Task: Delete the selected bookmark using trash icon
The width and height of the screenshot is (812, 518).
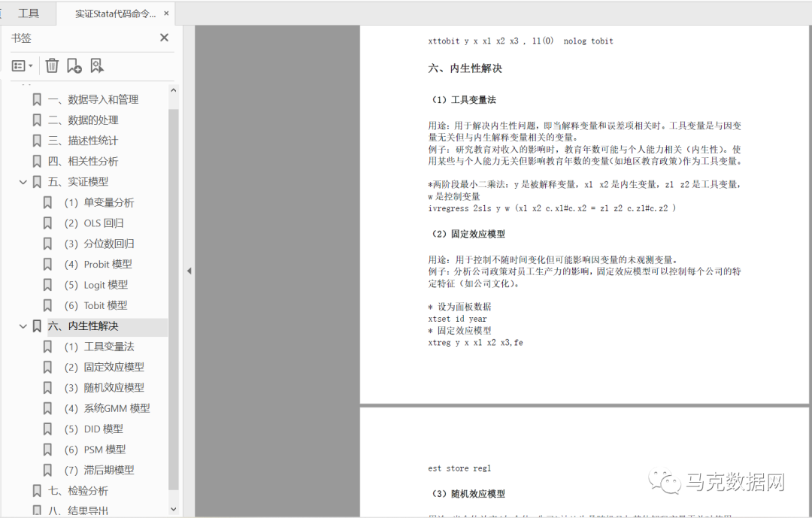Action: [x=52, y=65]
